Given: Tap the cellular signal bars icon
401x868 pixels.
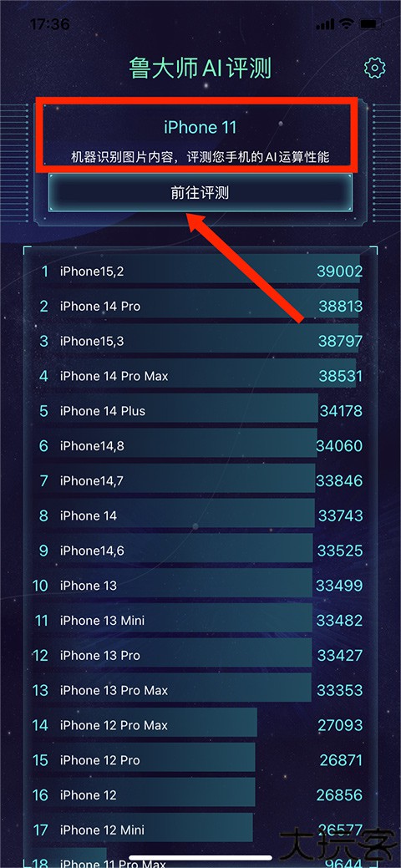Looking at the screenshot, I should click(325, 25).
